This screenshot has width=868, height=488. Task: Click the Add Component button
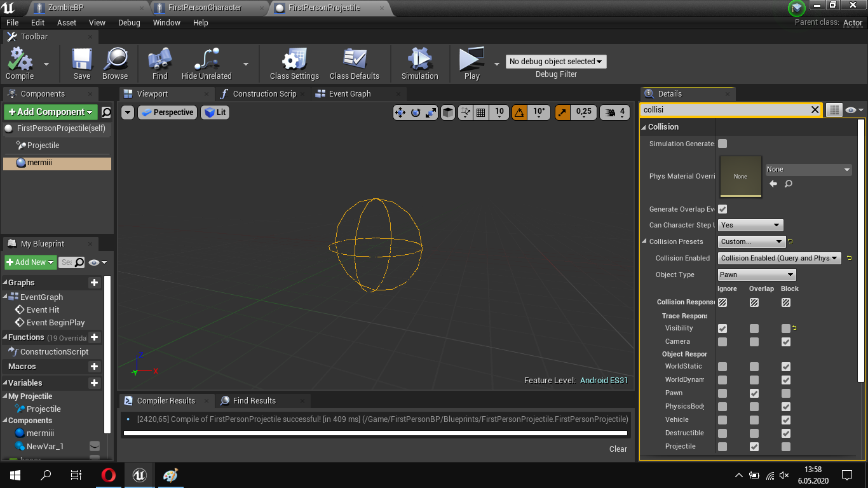pyautogui.click(x=51, y=112)
